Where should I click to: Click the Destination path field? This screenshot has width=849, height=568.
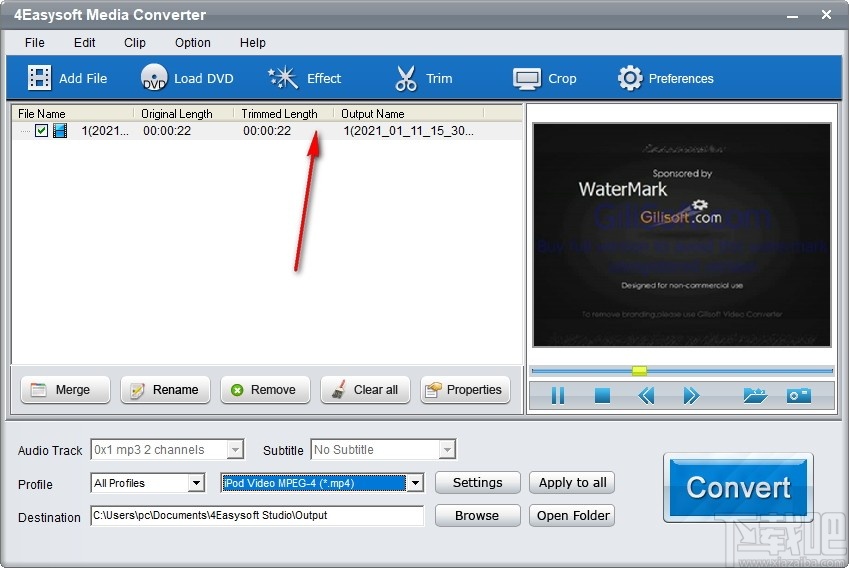[257, 515]
